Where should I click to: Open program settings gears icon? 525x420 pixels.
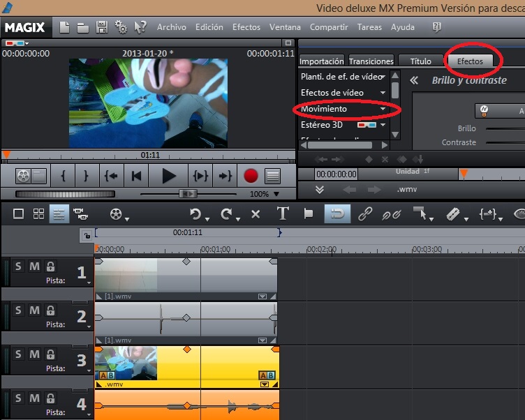point(121,27)
